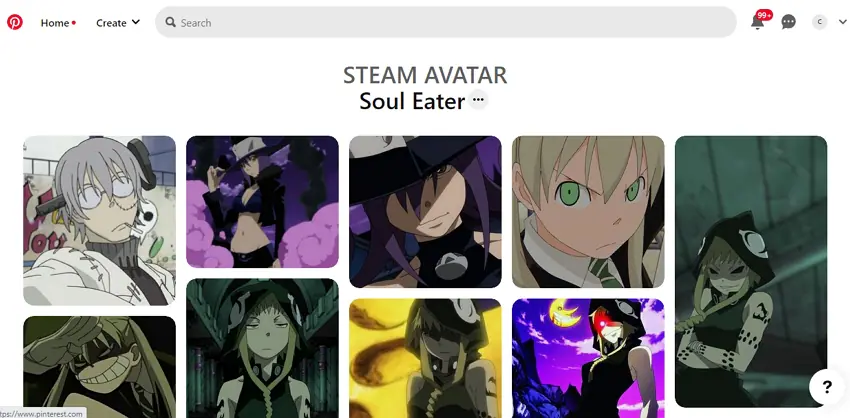850x418 pixels.
Task: Click the Soul Eater board title
Action: click(x=412, y=101)
